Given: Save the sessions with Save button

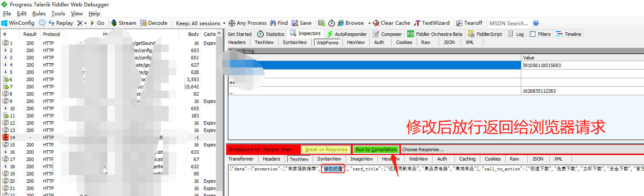Looking at the screenshot, I should [302, 23].
